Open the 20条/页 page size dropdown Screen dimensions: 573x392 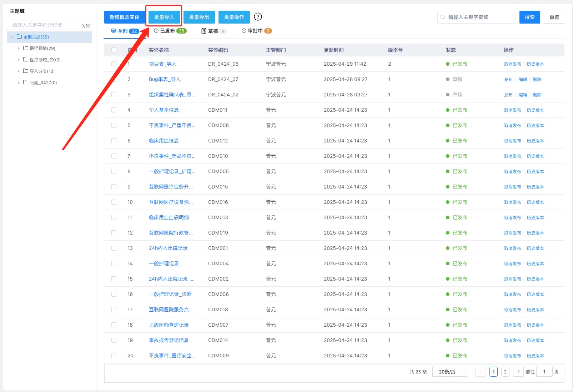point(449,372)
